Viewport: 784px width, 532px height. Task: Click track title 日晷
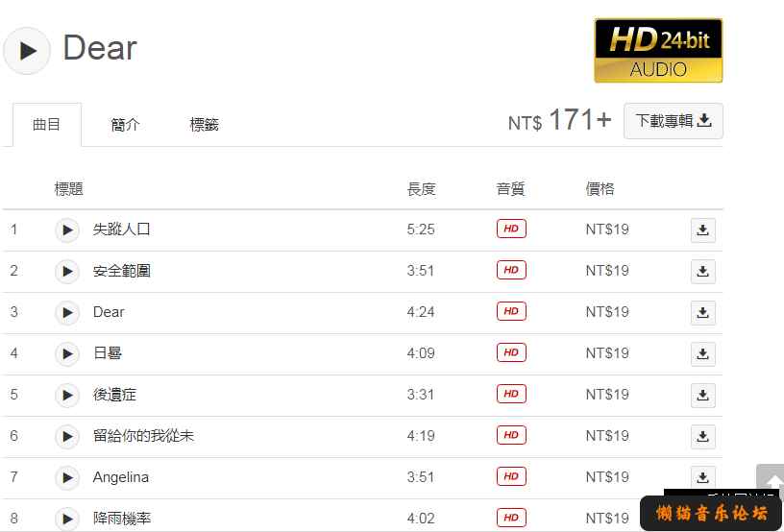(108, 353)
